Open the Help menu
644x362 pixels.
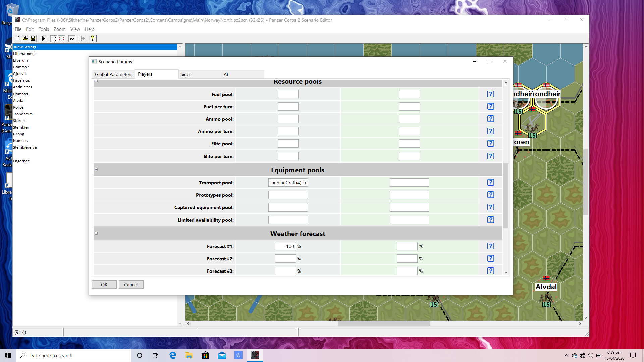[x=90, y=29]
